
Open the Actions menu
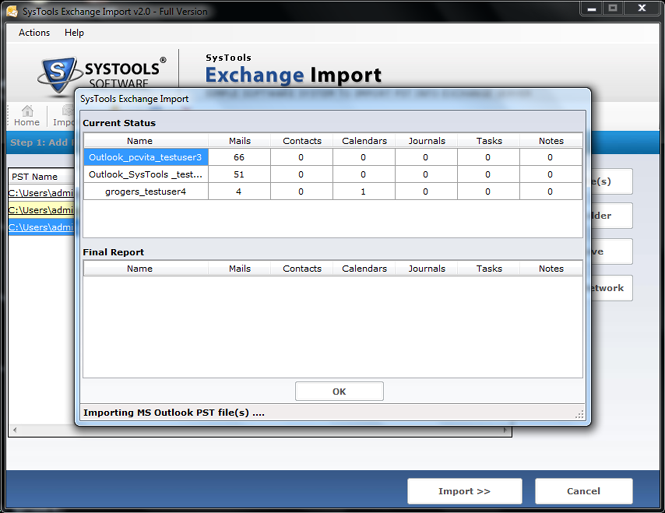coord(34,33)
